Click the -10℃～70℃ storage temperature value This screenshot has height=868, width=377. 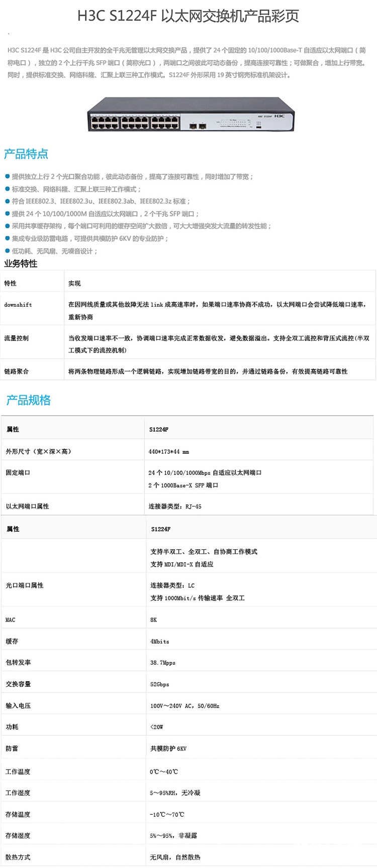click(x=167, y=814)
